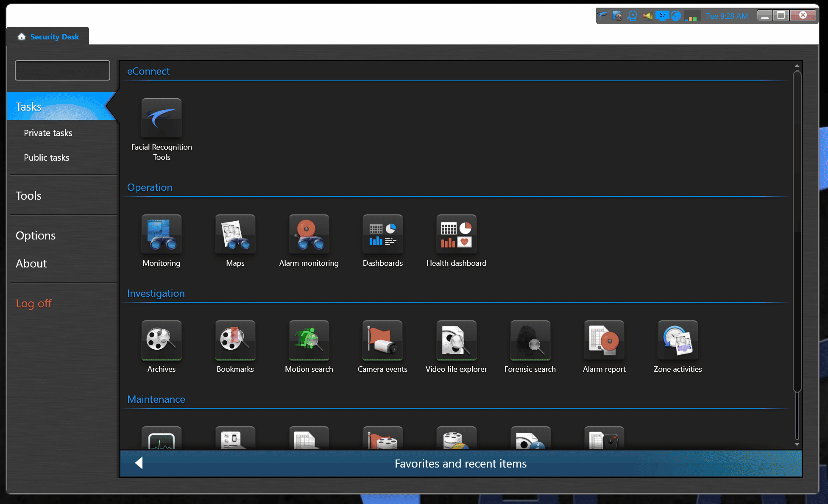Open the Health dashboard icon
Image resolution: width=828 pixels, height=504 pixels.
point(457,234)
